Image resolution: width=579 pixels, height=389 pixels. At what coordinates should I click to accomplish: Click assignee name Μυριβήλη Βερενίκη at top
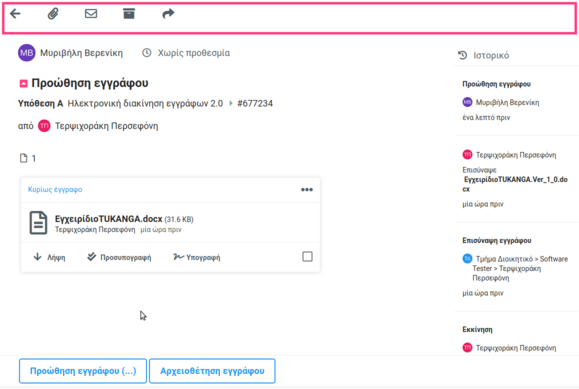pyautogui.click(x=81, y=53)
